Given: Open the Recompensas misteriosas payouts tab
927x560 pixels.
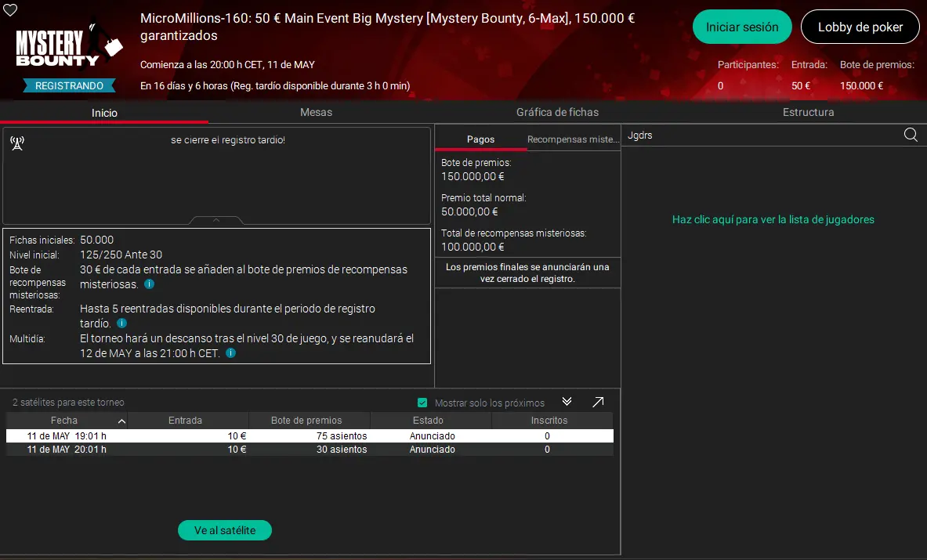Looking at the screenshot, I should (573, 139).
